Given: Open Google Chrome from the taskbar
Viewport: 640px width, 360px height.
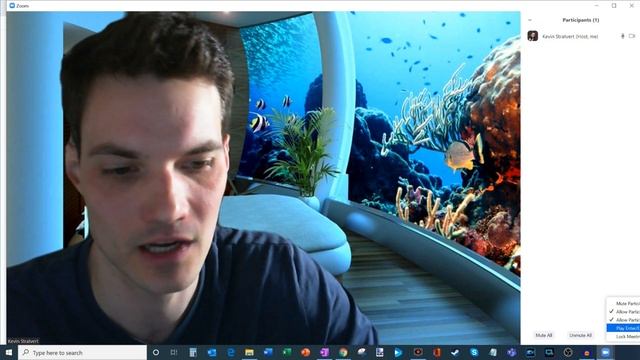Looking at the screenshot, I should click(x=343, y=352).
